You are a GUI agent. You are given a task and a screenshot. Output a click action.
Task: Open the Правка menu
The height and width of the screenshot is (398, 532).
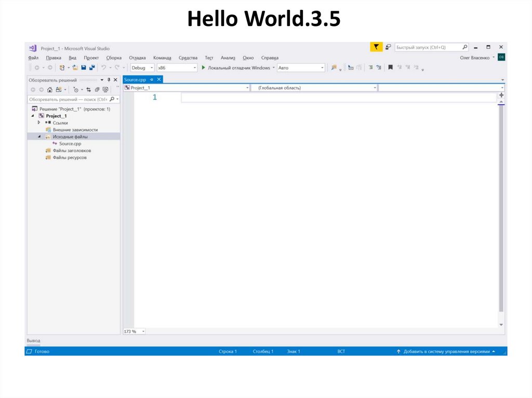(x=54, y=58)
